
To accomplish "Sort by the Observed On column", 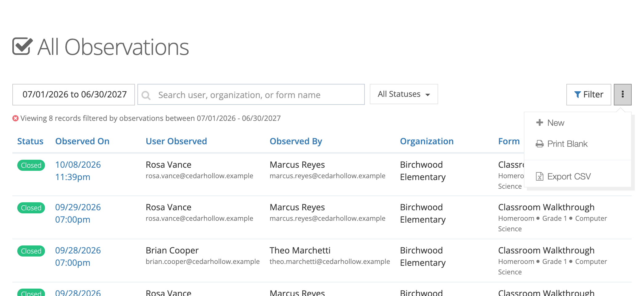I will (82, 141).
